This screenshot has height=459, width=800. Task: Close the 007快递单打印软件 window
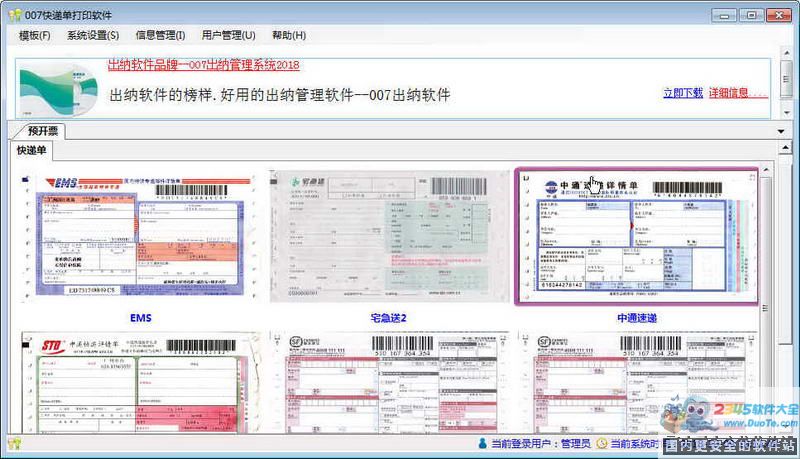779,15
